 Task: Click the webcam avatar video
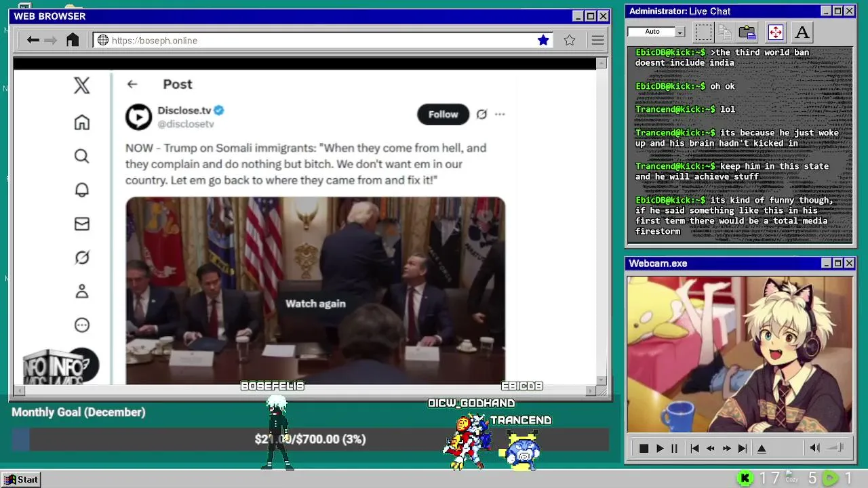[x=740, y=354]
